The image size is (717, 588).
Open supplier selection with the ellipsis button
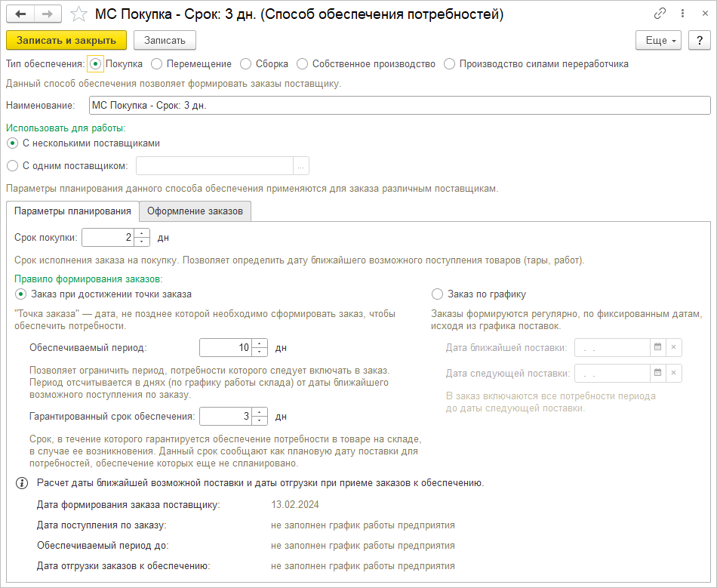point(301,166)
